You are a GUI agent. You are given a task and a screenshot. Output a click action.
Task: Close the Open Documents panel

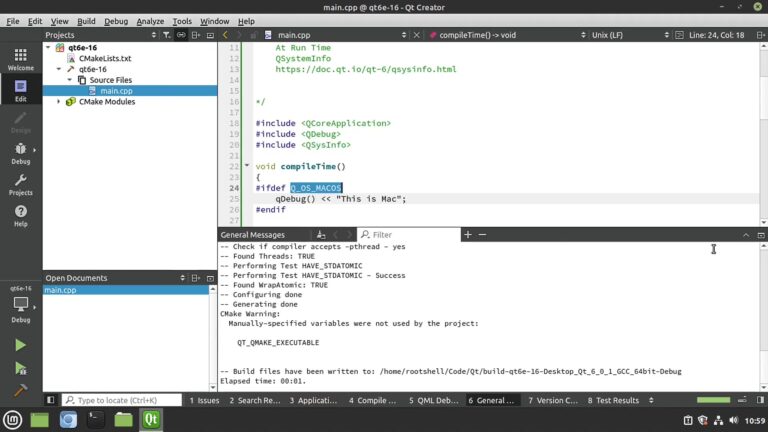pos(211,278)
